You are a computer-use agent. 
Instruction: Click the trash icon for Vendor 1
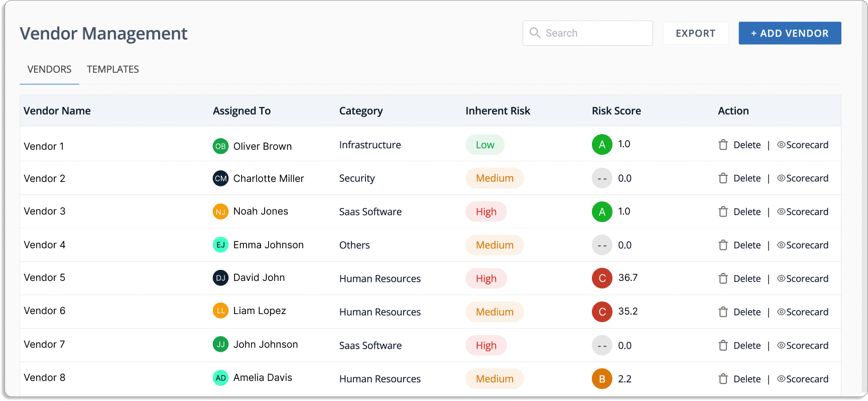[723, 145]
